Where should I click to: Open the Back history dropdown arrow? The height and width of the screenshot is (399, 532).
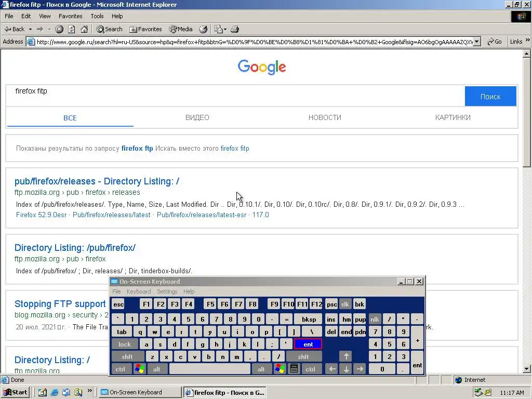click(x=30, y=29)
